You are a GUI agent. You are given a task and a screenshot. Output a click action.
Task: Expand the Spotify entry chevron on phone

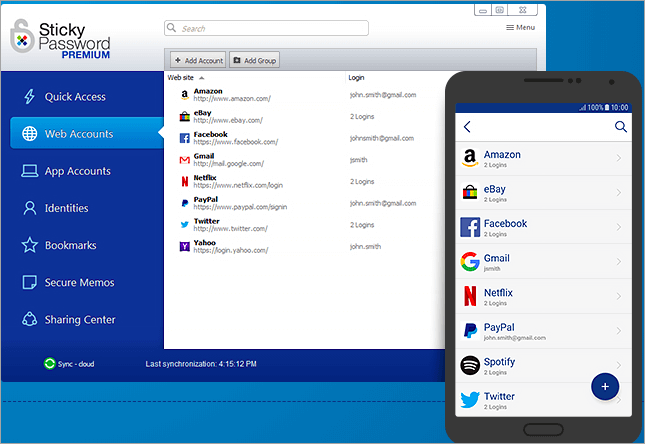(x=619, y=365)
